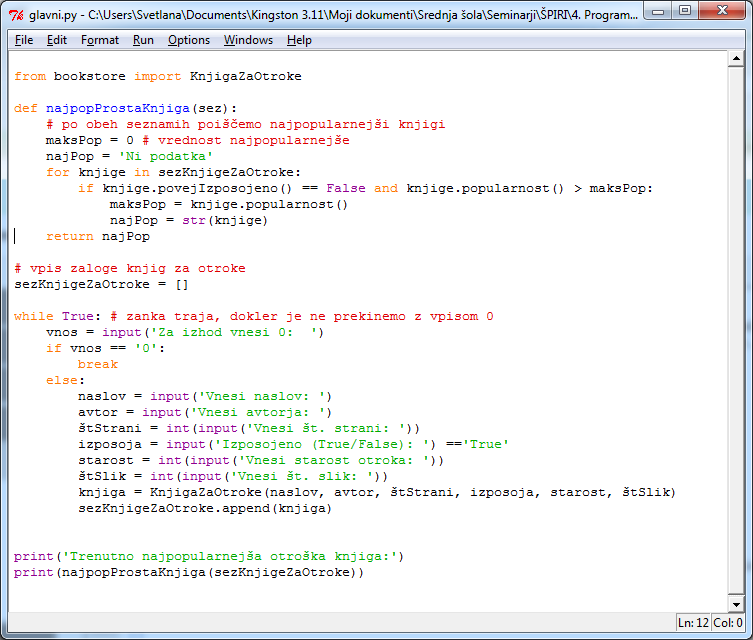Click the Ln: 12 status indicator
This screenshot has height=640, width=753.
click(692, 622)
